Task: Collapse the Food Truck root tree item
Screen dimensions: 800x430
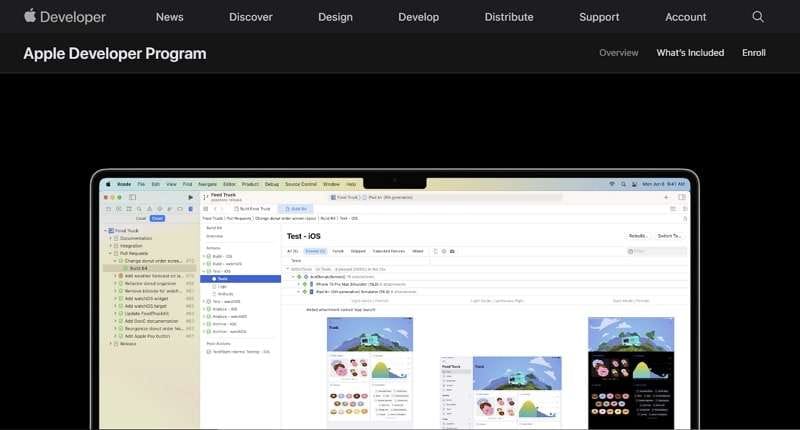Action: pyautogui.click(x=106, y=231)
